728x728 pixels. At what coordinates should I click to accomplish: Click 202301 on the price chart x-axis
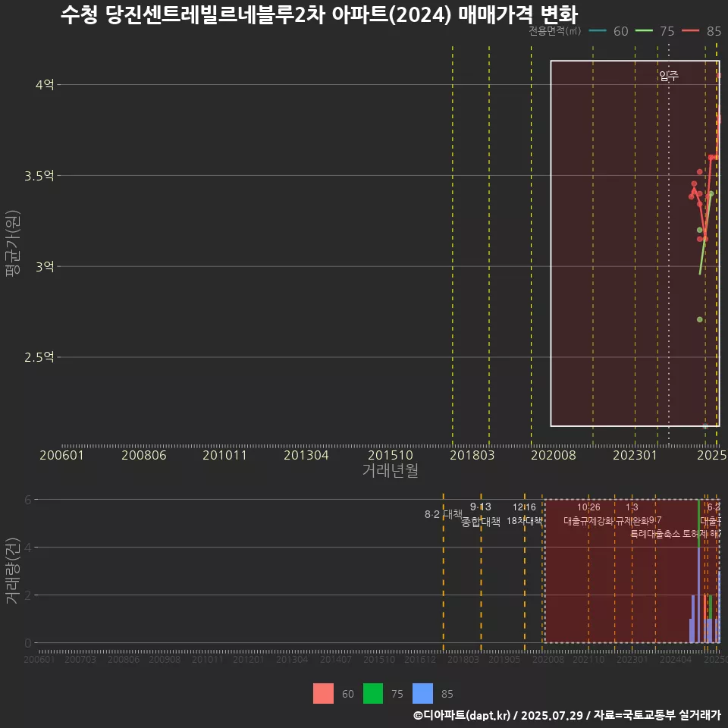pos(635,455)
